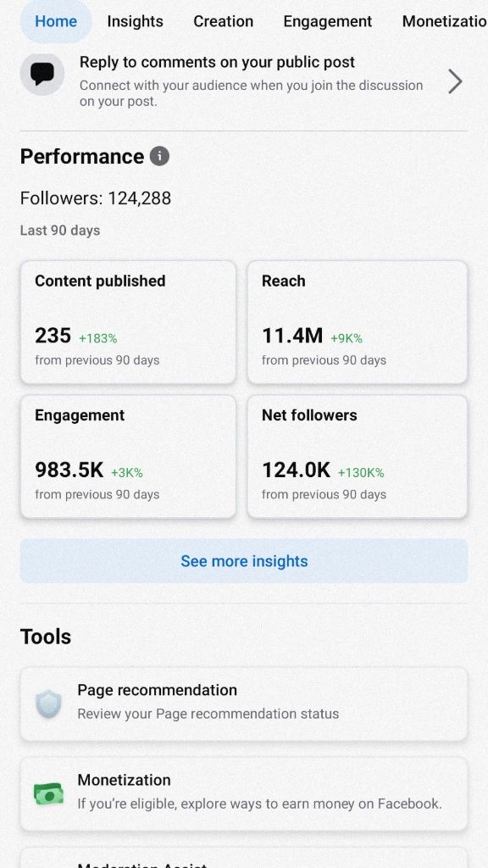Open the Performance info tooltip icon
The height and width of the screenshot is (868, 488).
tap(159, 156)
